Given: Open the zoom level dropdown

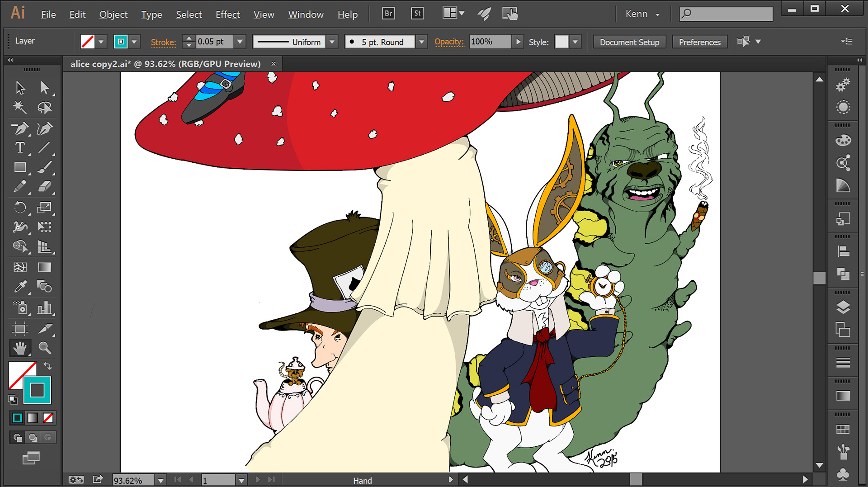Looking at the screenshot, I should [160, 480].
